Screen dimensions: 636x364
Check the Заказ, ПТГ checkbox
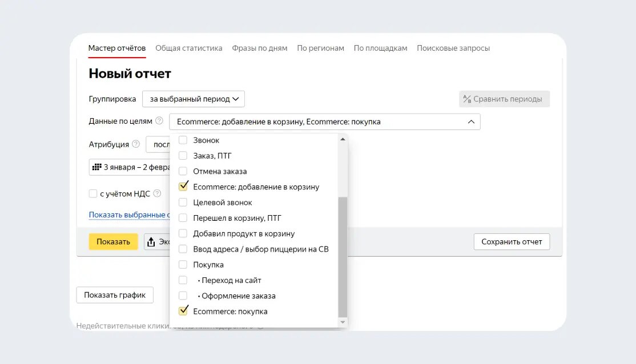[x=183, y=156]
